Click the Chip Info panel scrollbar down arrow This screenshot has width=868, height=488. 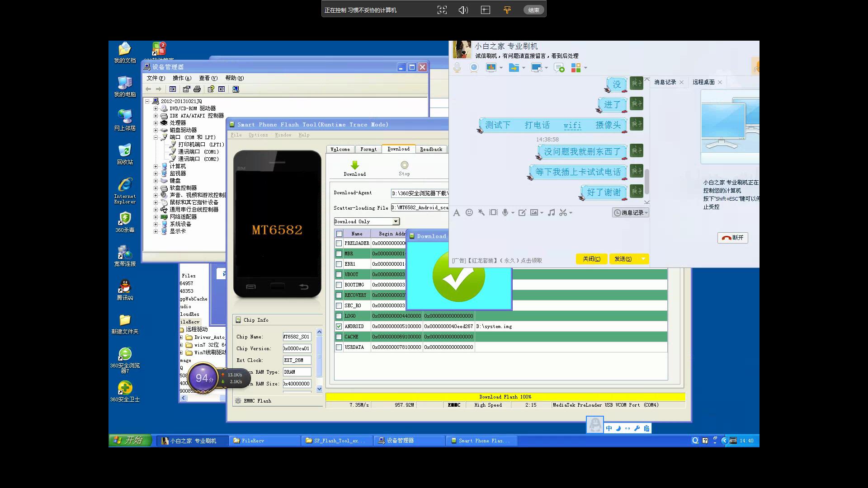(319, 389)
